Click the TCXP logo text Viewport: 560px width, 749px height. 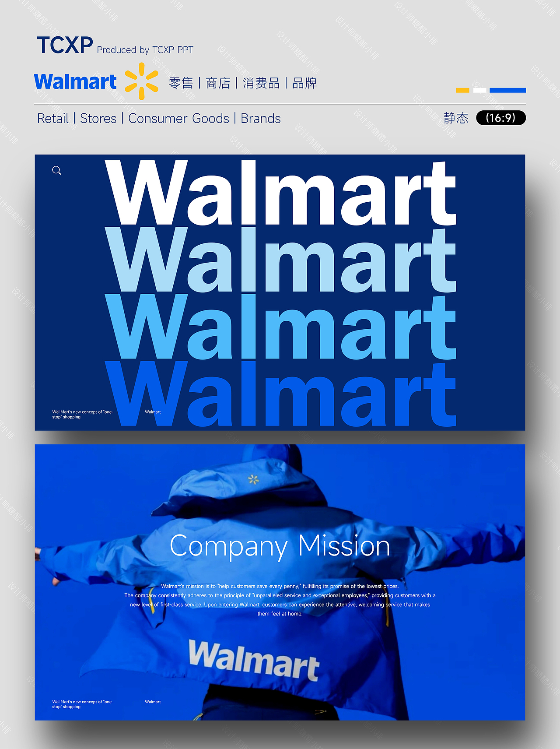(65, 45)
